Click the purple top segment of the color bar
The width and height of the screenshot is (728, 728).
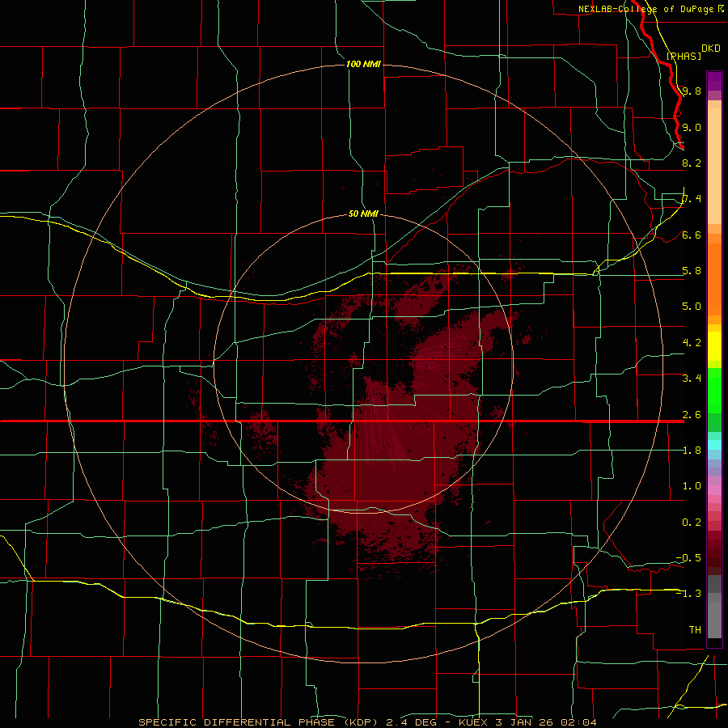(x=714, y=81)
